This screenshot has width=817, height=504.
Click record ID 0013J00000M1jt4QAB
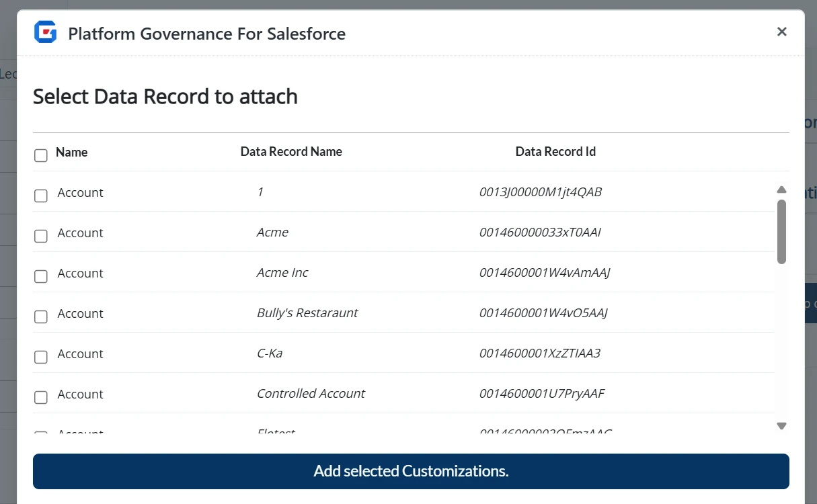pos(540,192)
